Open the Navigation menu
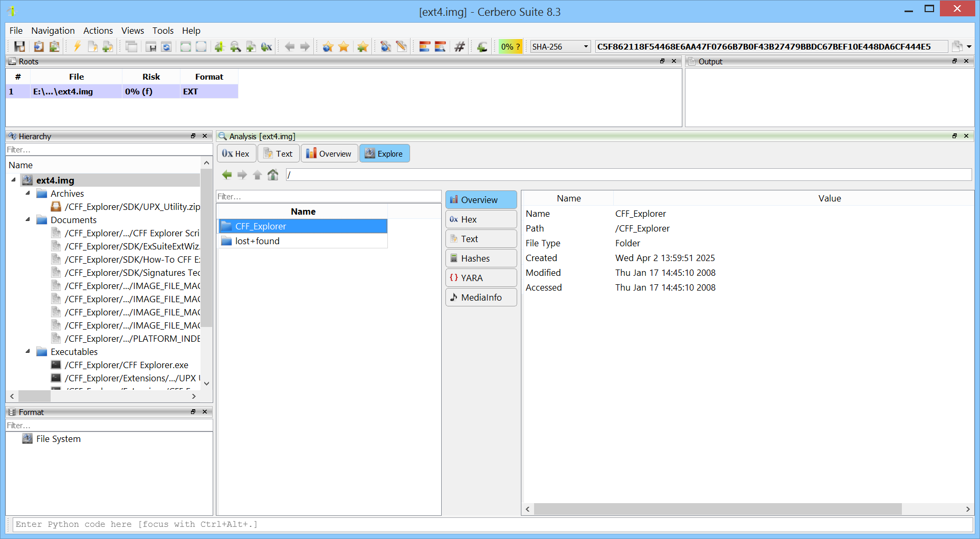Viewport: 980px width, 539px height. (53, 31)
